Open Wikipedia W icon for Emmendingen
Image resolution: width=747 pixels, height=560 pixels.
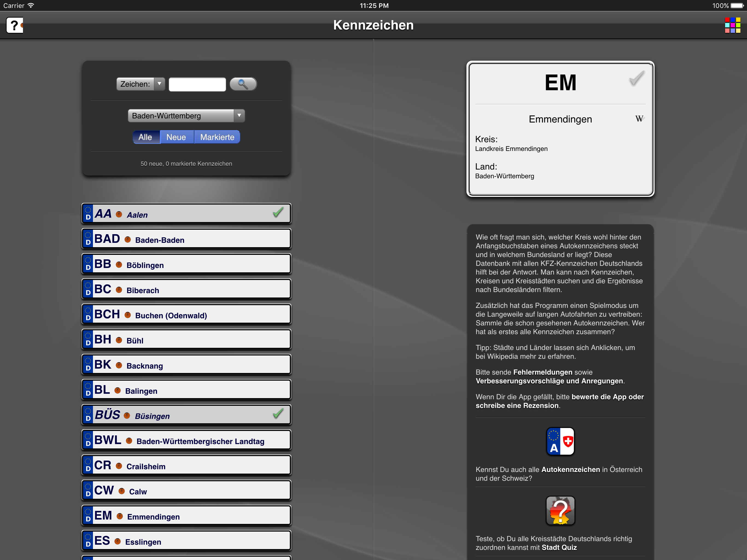coord(639,119)
